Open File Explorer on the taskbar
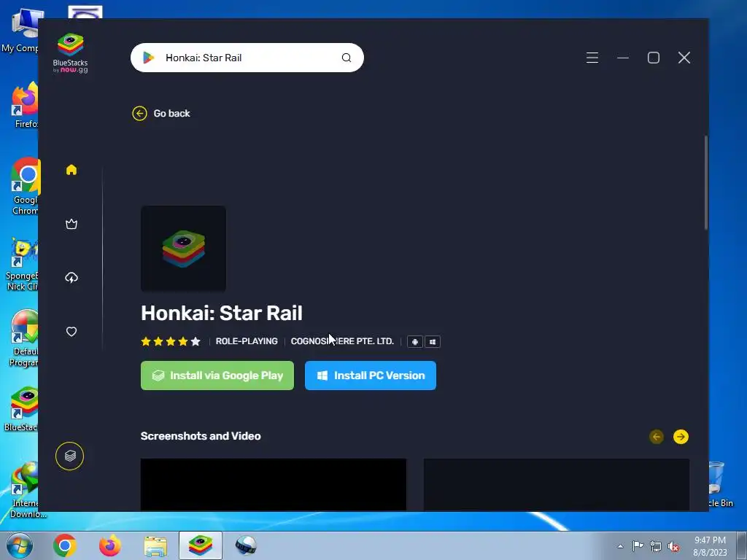 [155, 545]
